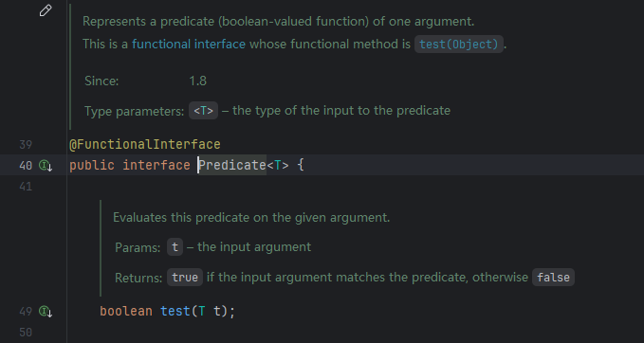The image size is (644, 343).
Task: Click the 't' parameter badge in Params
Action: [x=175, y=247]
